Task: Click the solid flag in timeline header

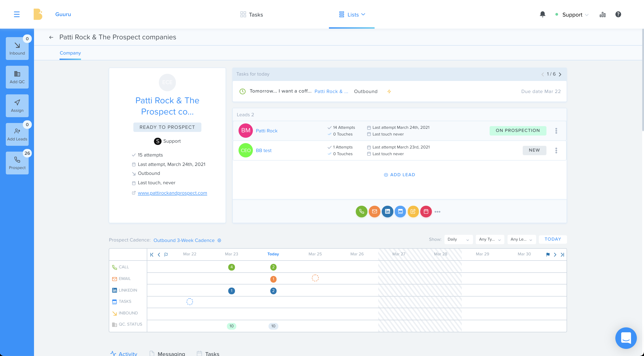Action: click(x=548, y=254)
